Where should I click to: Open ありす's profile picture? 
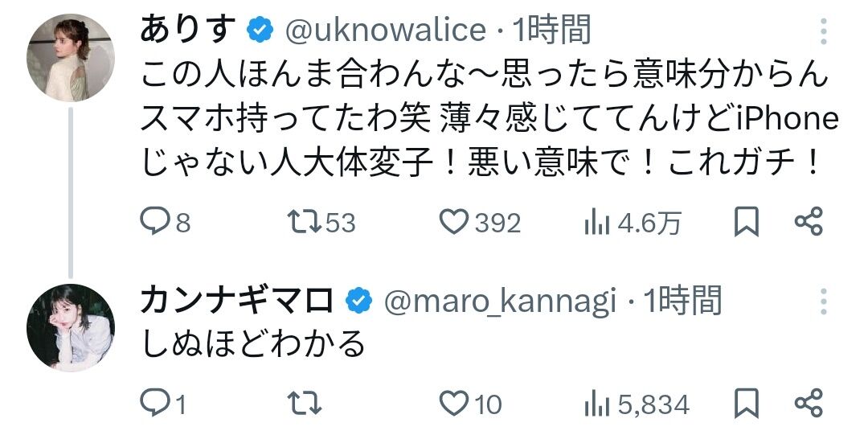[71, 58]
